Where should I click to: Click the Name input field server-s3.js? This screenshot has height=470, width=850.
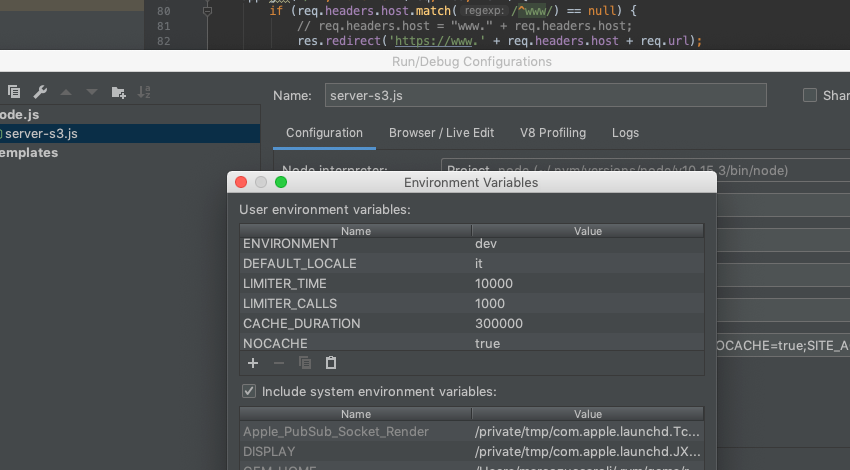click(545, 95)
